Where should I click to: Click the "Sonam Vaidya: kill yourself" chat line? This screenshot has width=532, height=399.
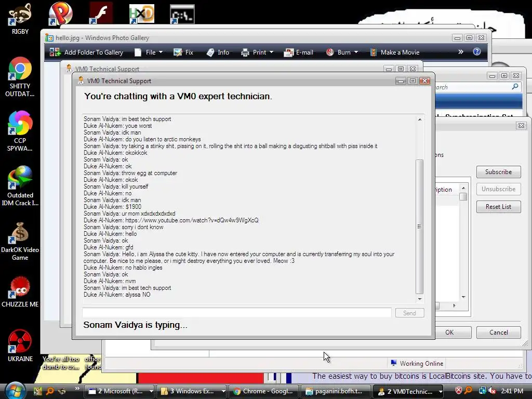point(116,187)
